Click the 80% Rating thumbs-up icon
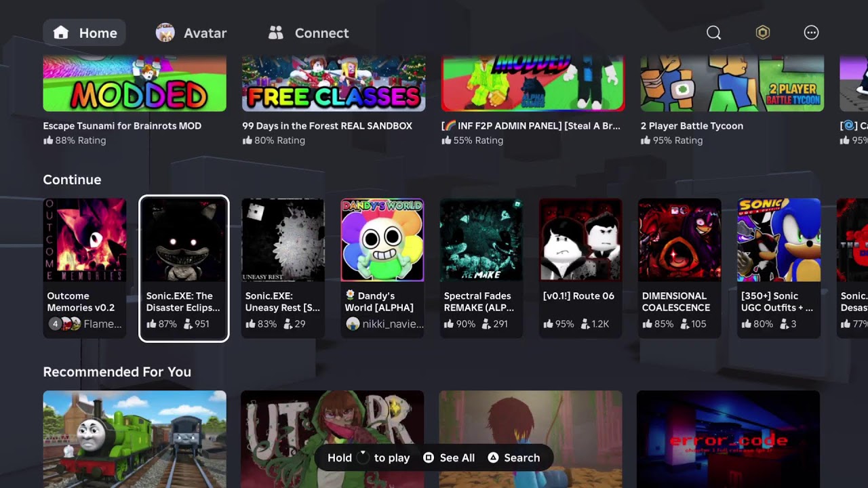 [x=247, y=140]
